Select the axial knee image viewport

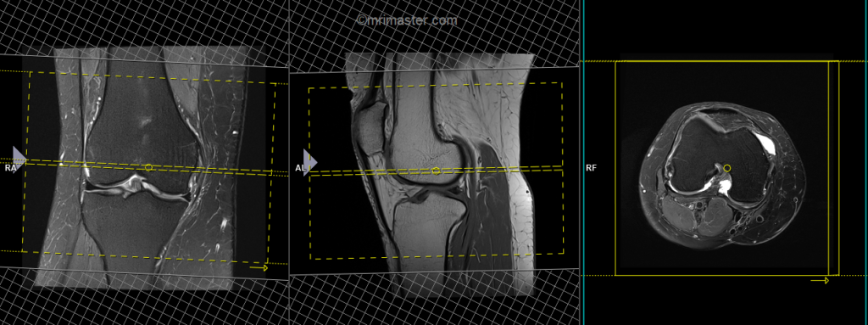(x=724, y=163)
